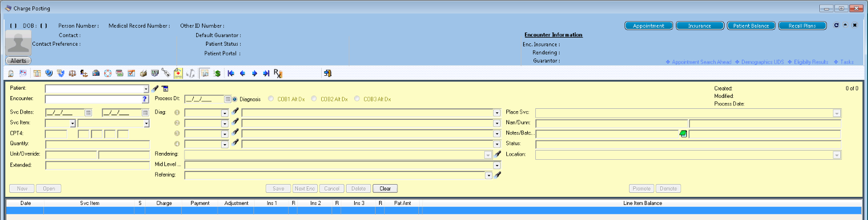
Task: Click the computer monitor toolbar icon
Action: pyautogui.click(x=155, y=74)
